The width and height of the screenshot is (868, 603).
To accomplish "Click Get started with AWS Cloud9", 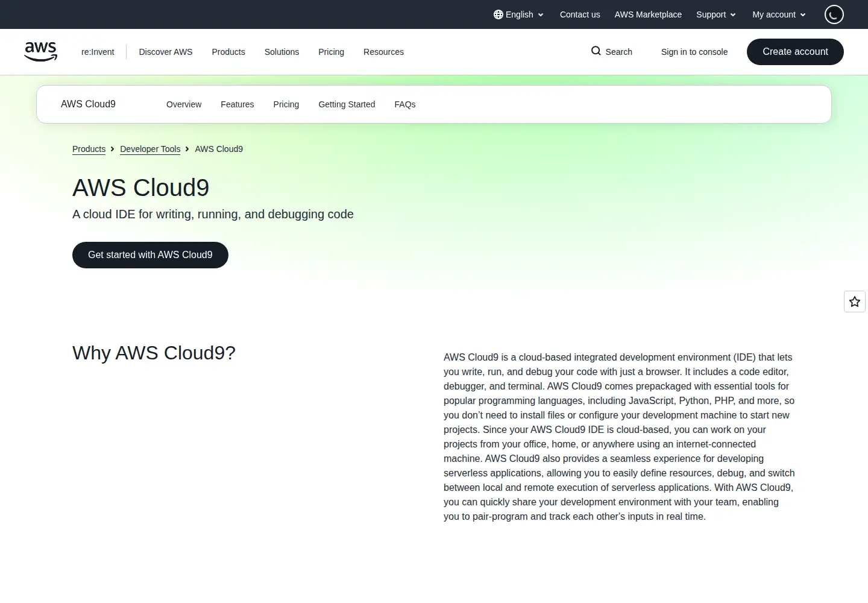I will (150, 255).
